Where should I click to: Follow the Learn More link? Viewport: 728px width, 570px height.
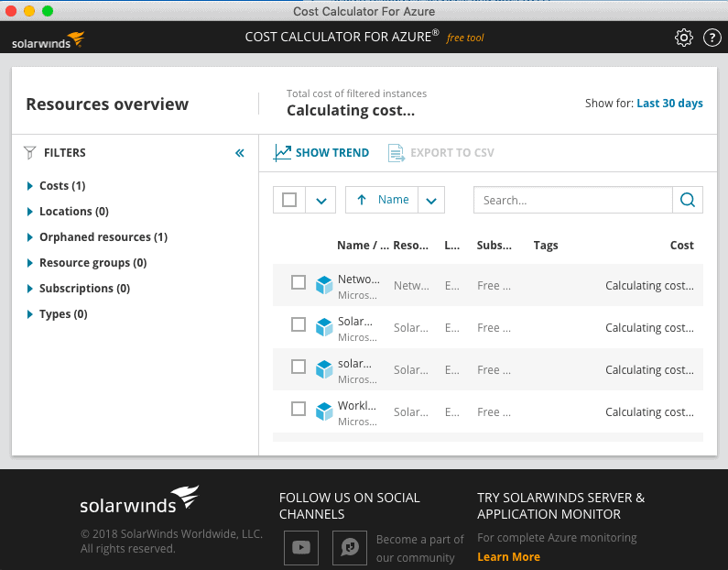(x=508, y=556)
